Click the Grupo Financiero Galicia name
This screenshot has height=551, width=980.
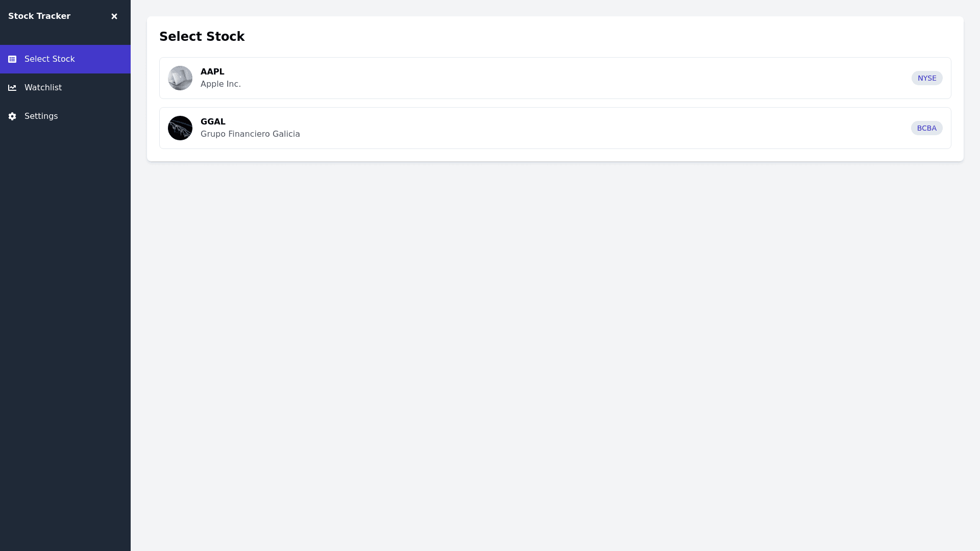tap(250, 134)
